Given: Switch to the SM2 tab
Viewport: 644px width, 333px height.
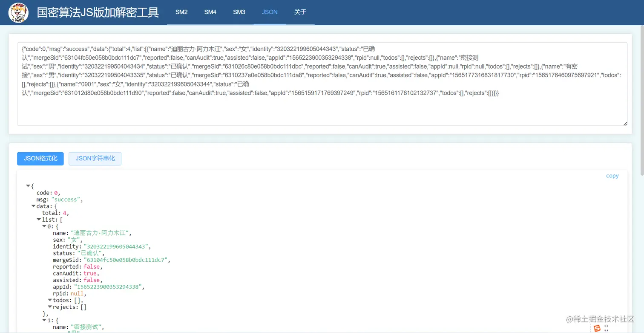Looking at the screenshot, I should pos(181,12).
